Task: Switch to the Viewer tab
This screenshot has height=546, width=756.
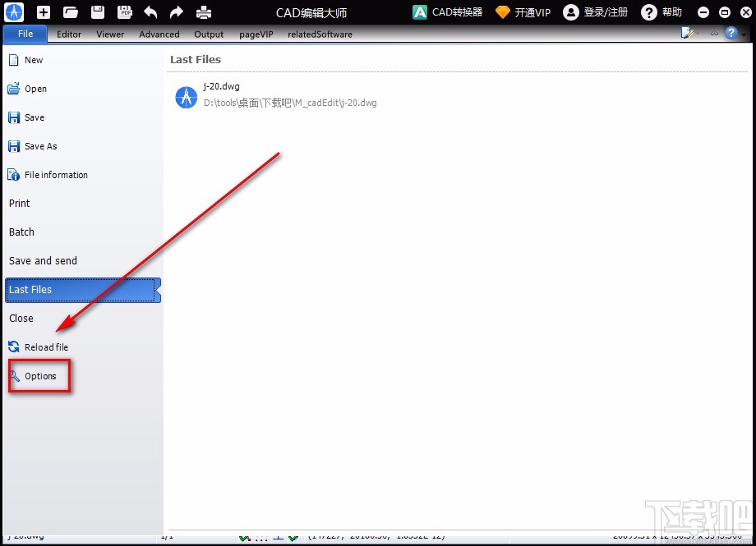Action: click(110, 34)
